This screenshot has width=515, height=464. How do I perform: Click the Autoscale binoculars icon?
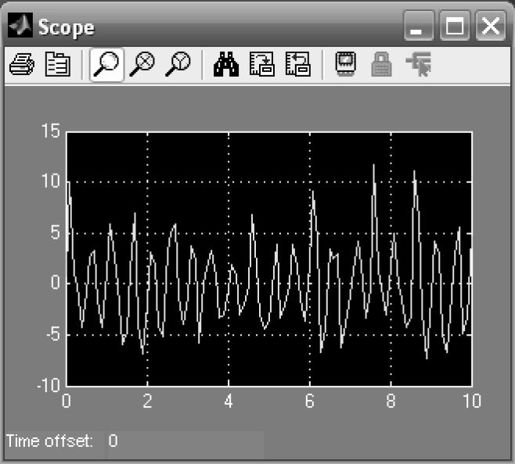pos(226,64)
